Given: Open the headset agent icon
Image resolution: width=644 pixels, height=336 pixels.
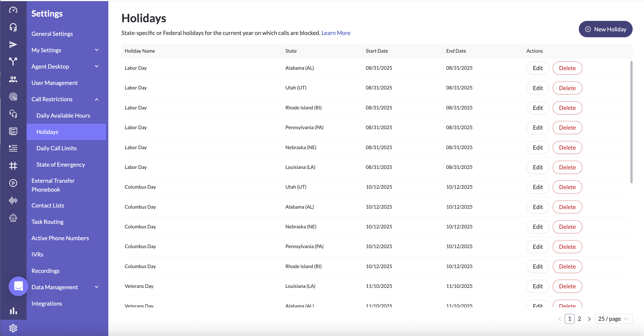Looking at the screenshot, I should pos(13,27).
